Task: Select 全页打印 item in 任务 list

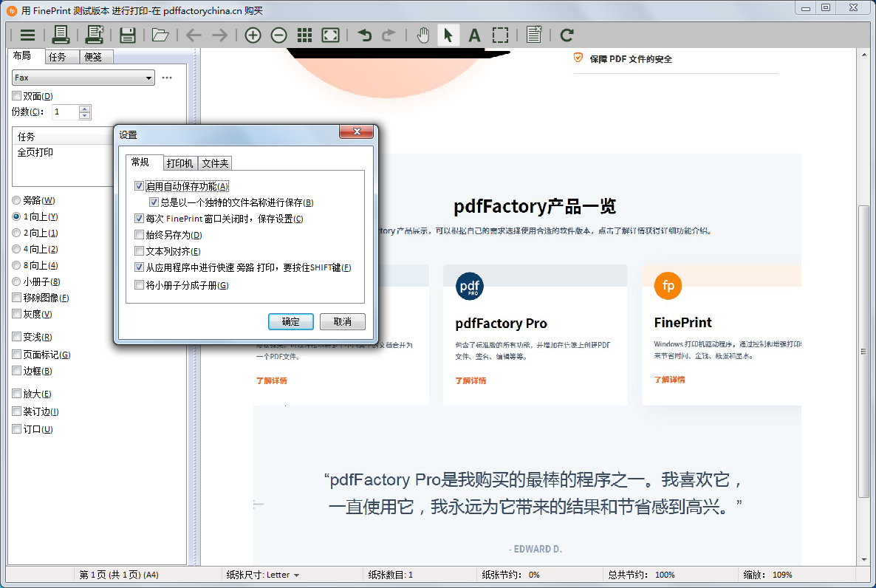Action: coord(35,152)
